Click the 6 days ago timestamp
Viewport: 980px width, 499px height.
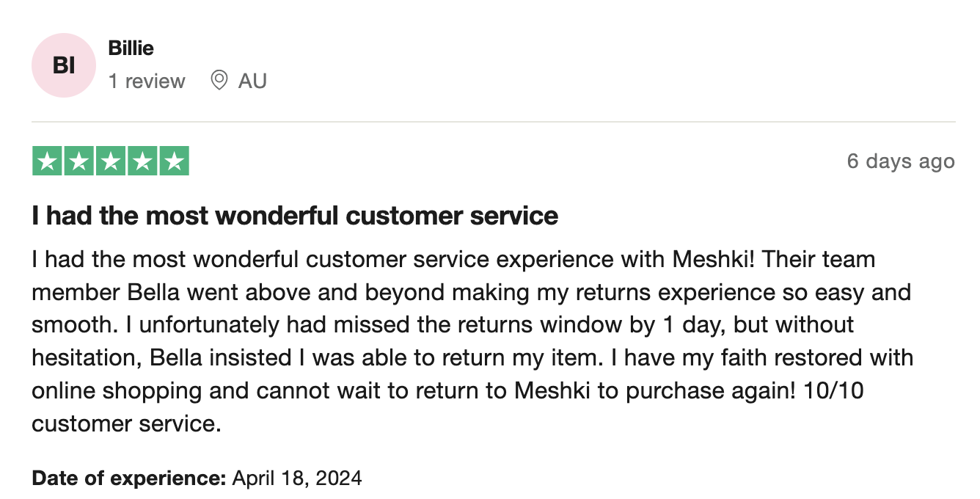tap(901, 161)
